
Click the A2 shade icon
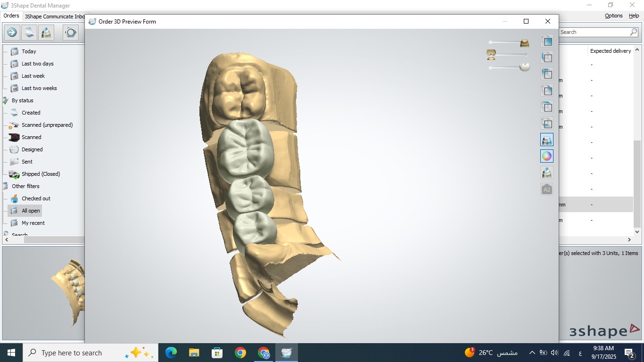click(547, 189)
